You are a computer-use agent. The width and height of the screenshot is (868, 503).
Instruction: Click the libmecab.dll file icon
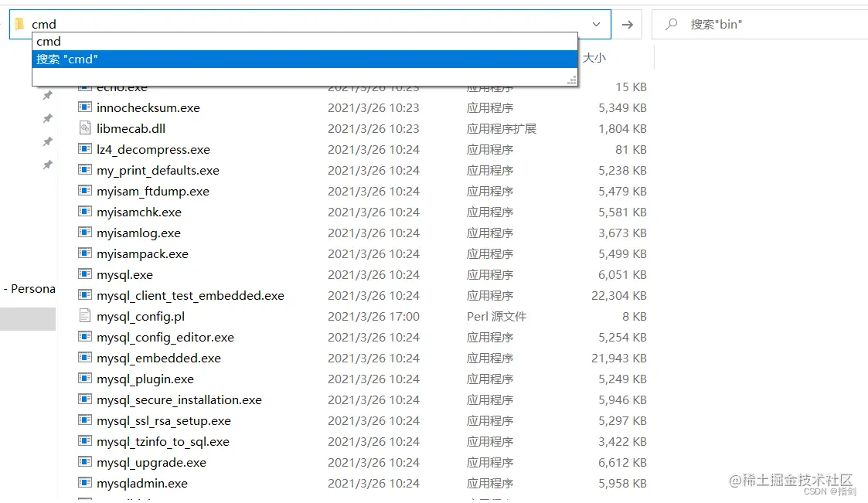85,127
